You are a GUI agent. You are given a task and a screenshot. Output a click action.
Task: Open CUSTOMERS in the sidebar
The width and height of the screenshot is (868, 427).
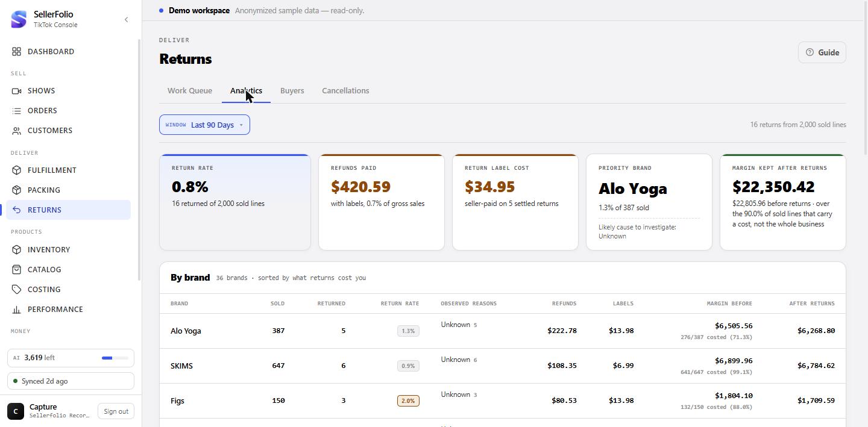click(68, 131)
